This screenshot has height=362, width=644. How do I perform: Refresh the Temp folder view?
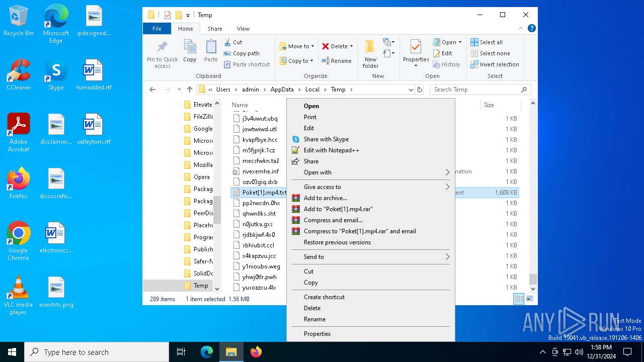420,89
